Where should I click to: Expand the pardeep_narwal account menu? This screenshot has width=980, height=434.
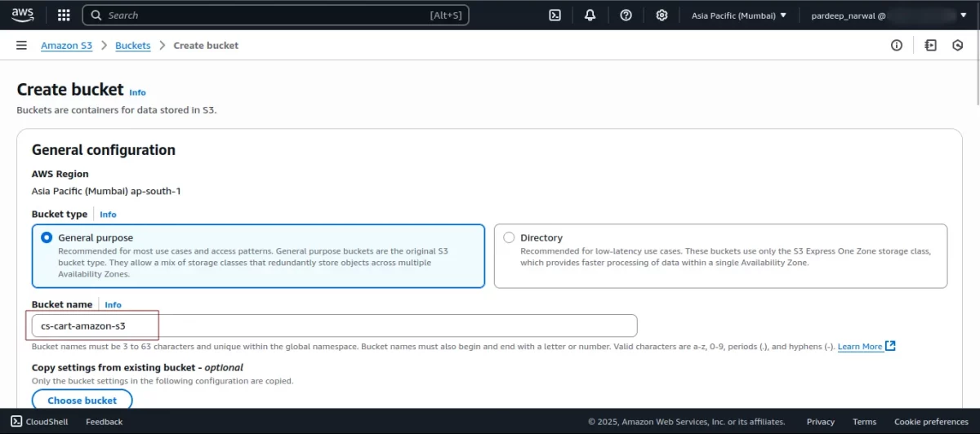coord(888,15)
